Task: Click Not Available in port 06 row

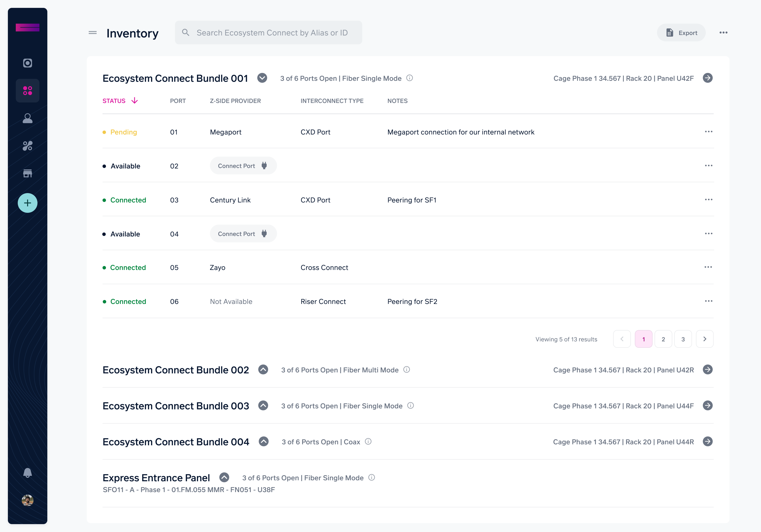Action: [231, 301]
